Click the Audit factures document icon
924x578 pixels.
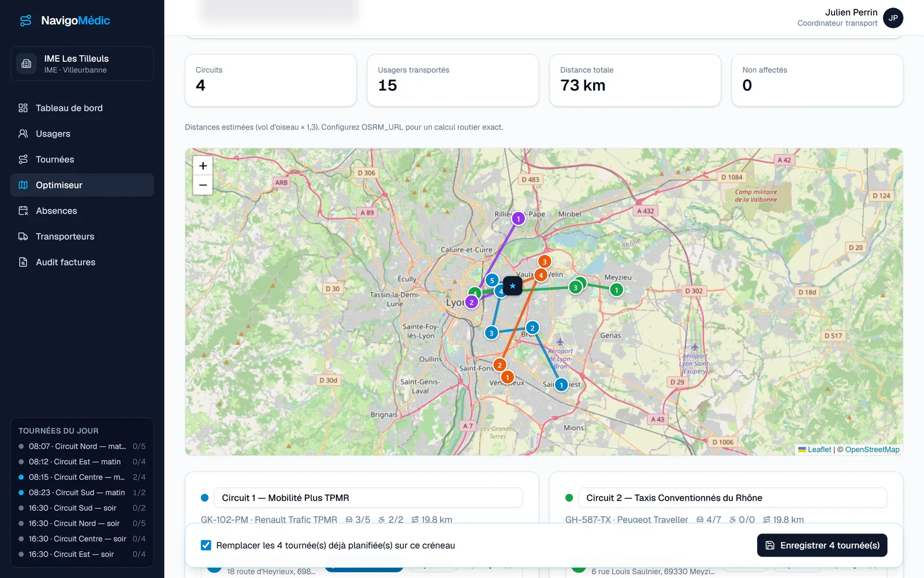click(x=23, y=262)
